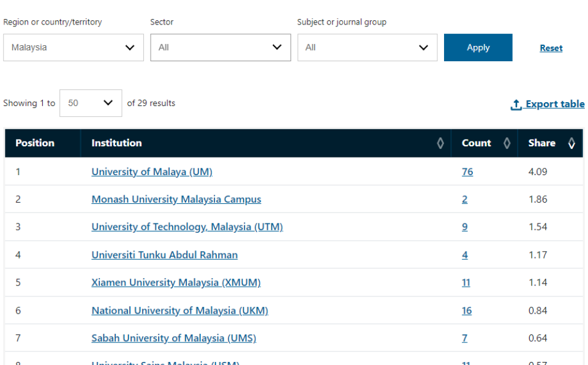Open the Region or country/territory dropdown
This screenshot has width=588, height=365.
pos(73,47)
